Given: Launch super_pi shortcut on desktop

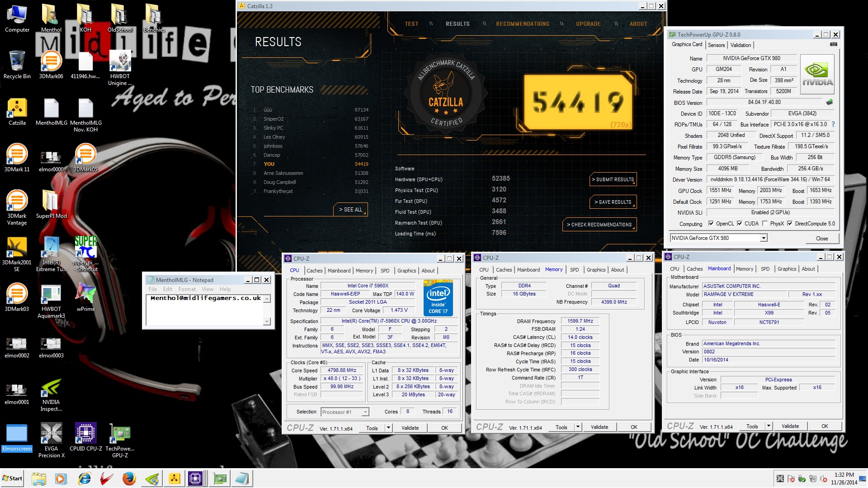Looking at the screenshot, I should (x=85, y=254).
